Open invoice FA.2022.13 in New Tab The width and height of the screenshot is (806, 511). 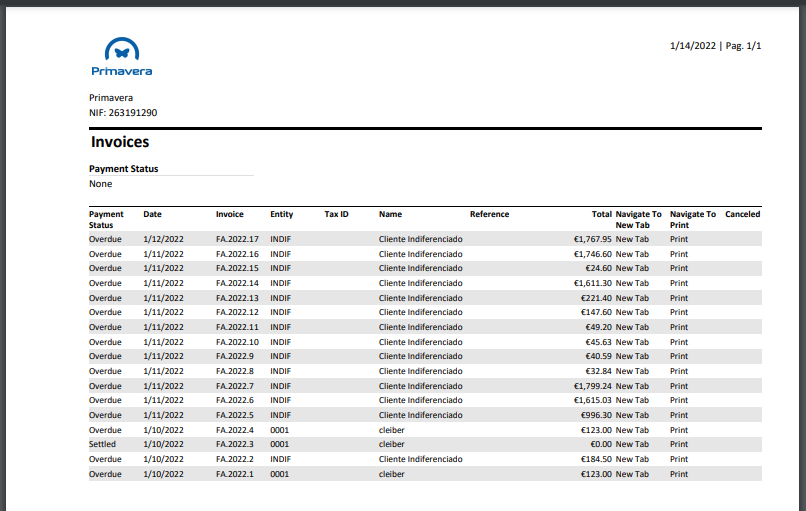pyautogui.click(x=632, y=298)
